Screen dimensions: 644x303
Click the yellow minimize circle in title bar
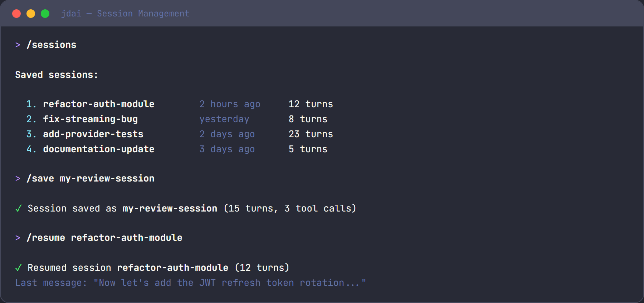(x=31, y=13)
